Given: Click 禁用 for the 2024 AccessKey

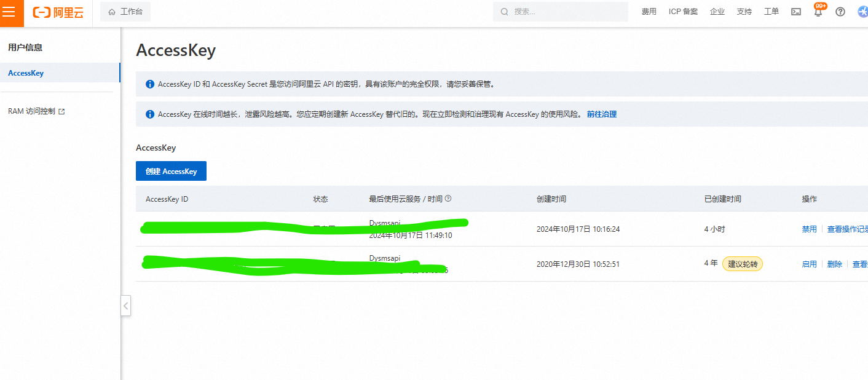Looking at the screenshot, I should (809, 229).
